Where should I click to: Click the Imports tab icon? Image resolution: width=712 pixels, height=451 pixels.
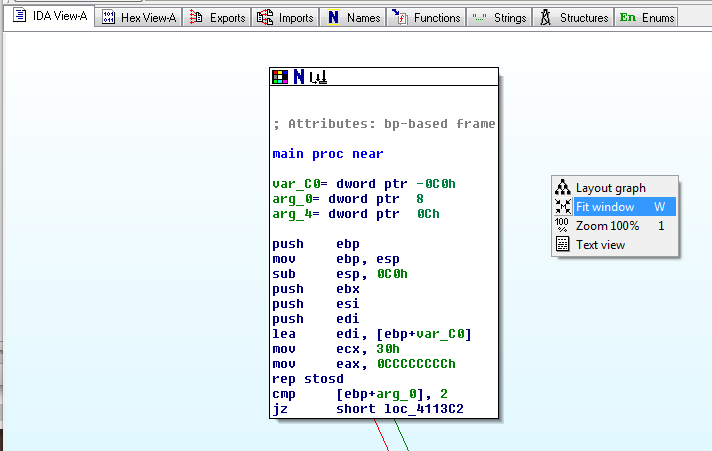[x=265, y=17]
